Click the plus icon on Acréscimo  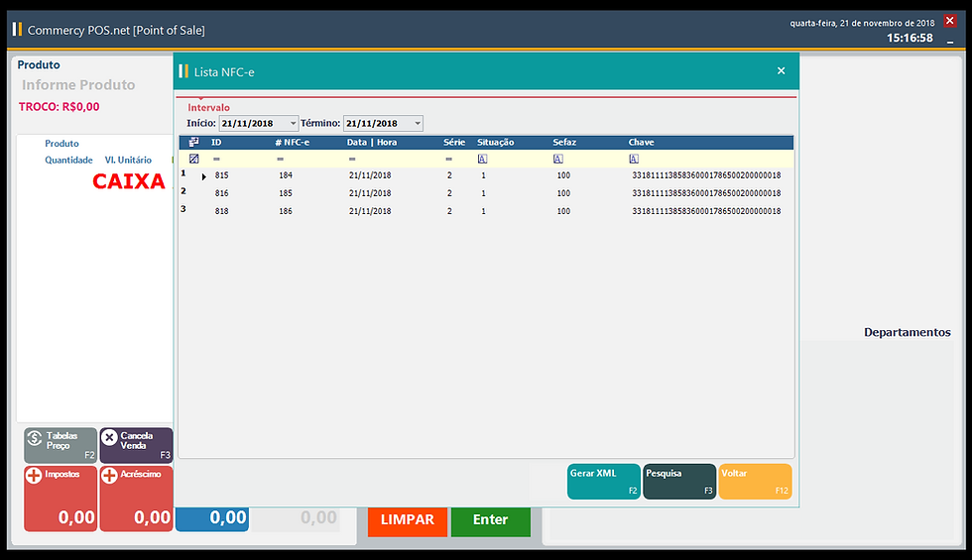click(x=109, y=475)
